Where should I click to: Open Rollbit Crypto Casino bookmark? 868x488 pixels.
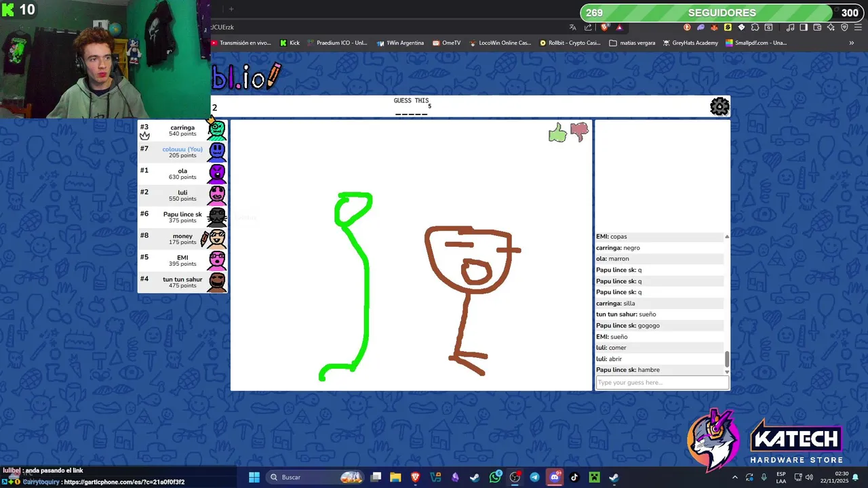[570, 43]
